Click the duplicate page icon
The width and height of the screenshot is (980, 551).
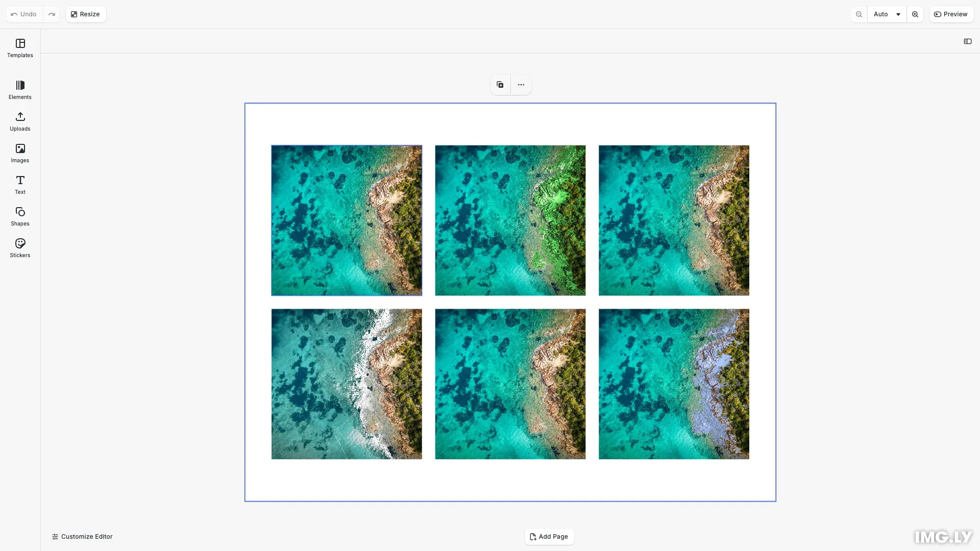500,85
